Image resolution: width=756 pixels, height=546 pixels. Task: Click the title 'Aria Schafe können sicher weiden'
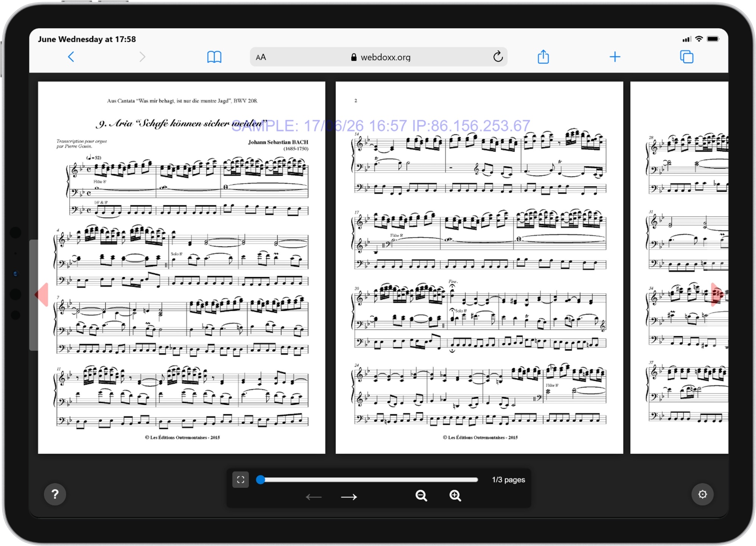[181, 123]
